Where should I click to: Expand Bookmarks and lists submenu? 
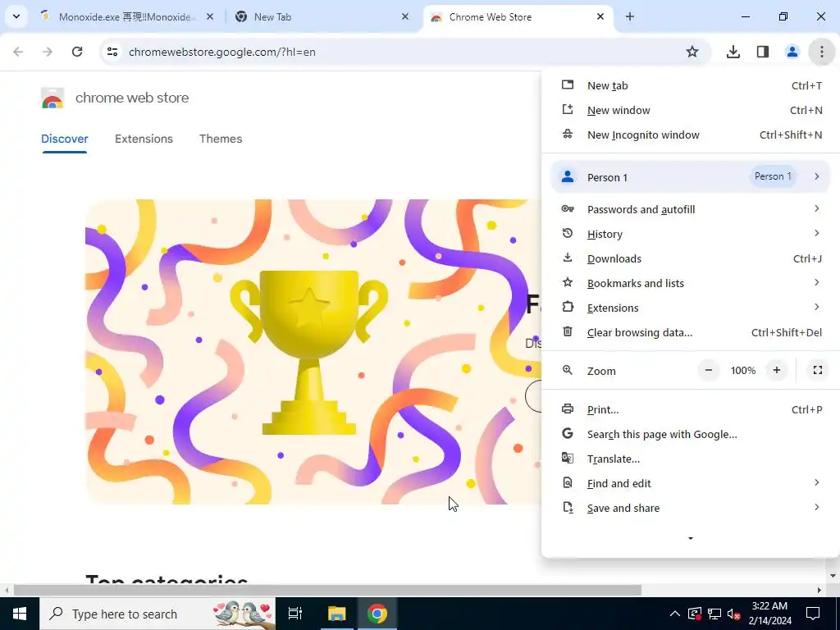click(x=691, y=283)
